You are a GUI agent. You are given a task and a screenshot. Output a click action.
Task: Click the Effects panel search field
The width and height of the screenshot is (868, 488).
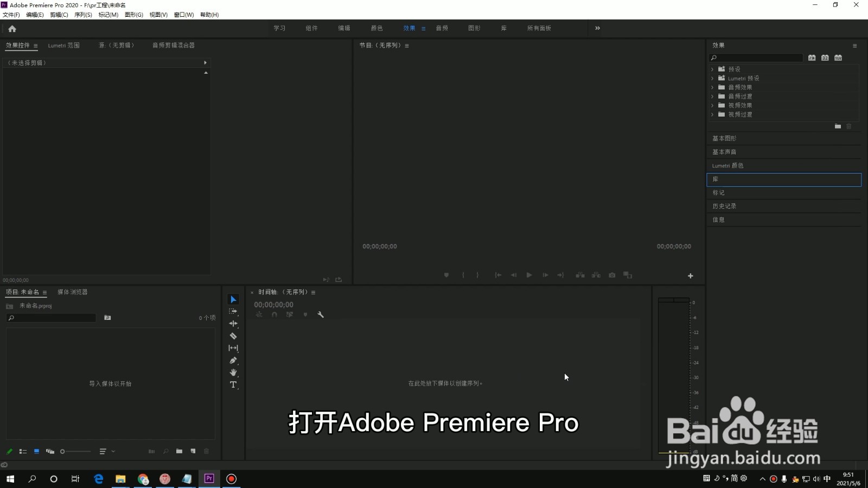(756, 58)
